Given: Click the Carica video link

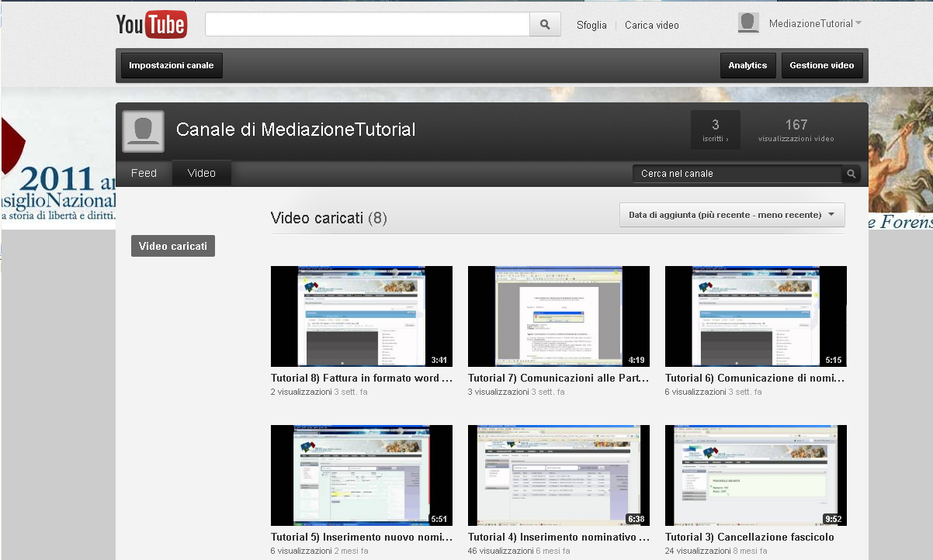Looking at the screenshot, I should (x=651, y=25).
